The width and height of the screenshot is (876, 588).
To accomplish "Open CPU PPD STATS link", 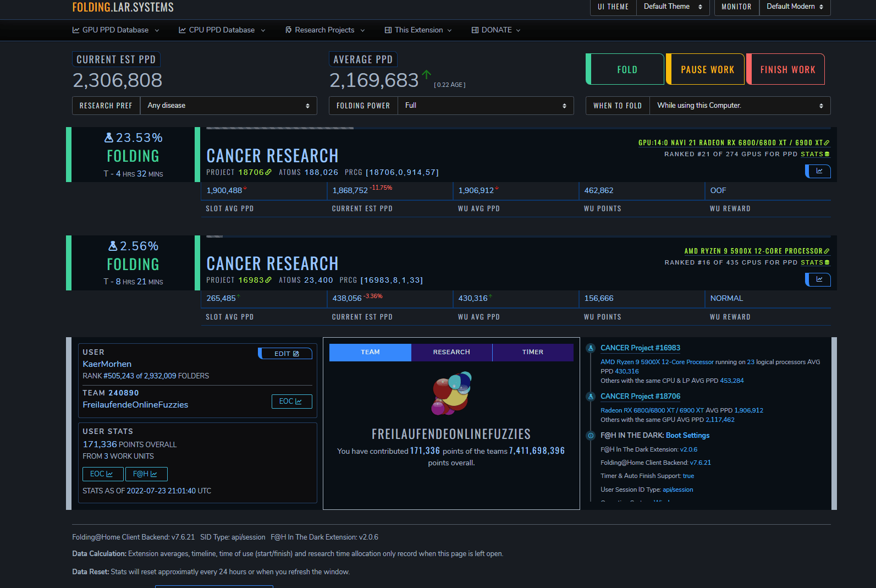I will 815,262.
